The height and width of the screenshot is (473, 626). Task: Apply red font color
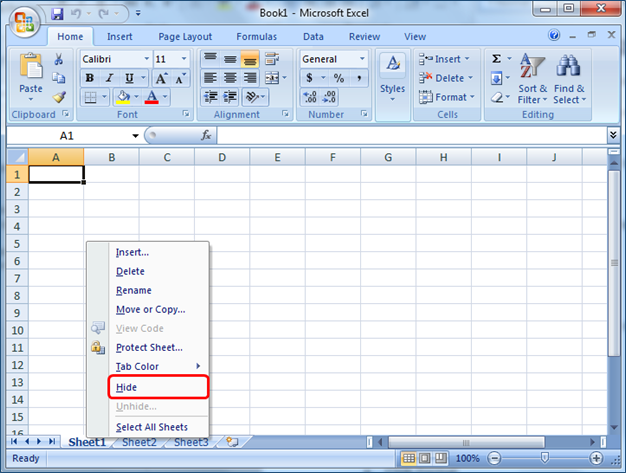pos(151,97)
